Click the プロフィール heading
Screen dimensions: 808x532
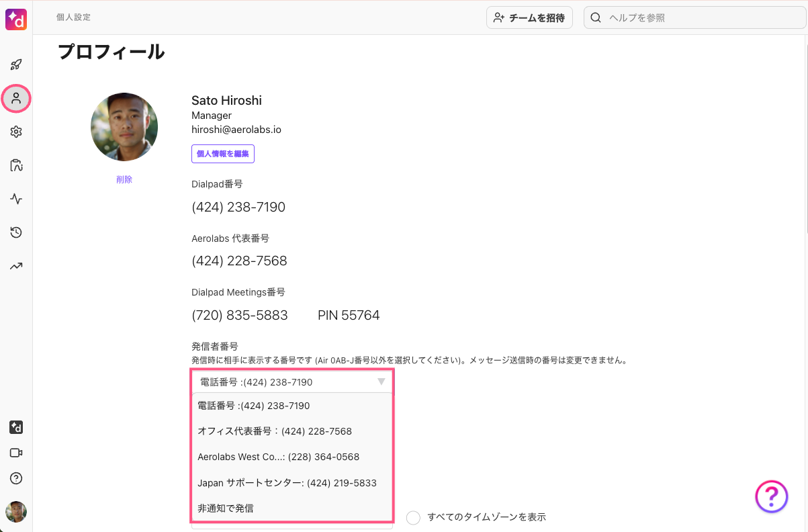point(111,52)
